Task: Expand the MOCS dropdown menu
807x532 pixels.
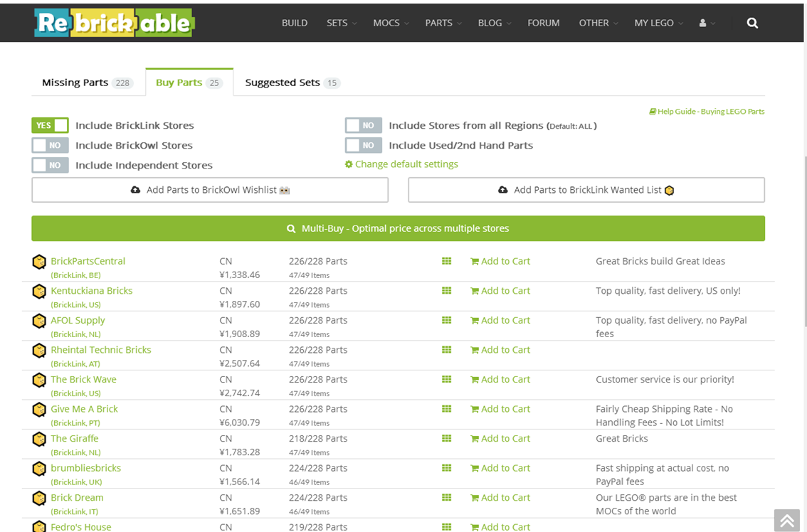Action: point(391,23)
